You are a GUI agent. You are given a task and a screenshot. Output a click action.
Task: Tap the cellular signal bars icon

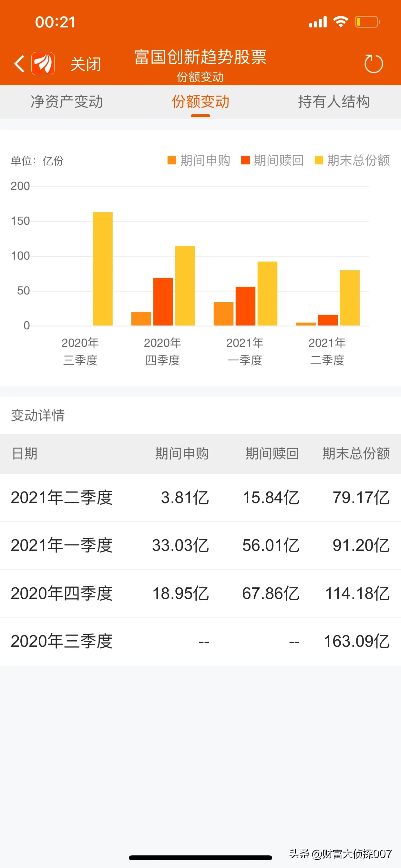pyautogui.click(x=318, y=22)
